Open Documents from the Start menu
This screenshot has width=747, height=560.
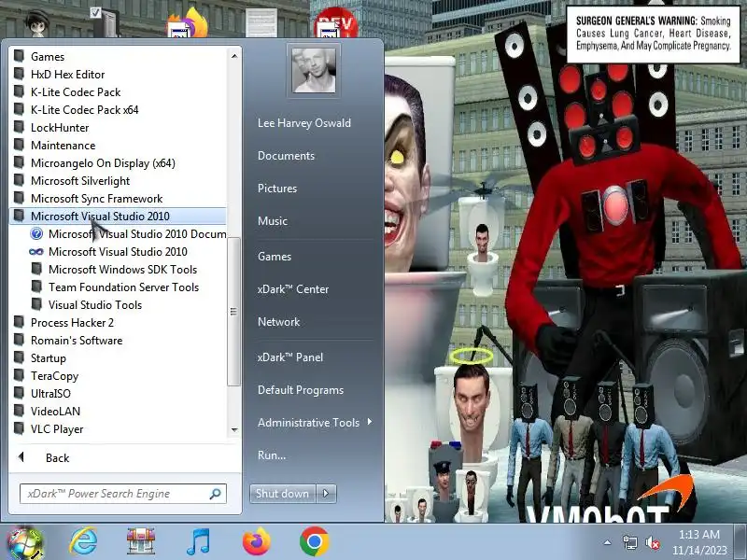click(286, 156)
